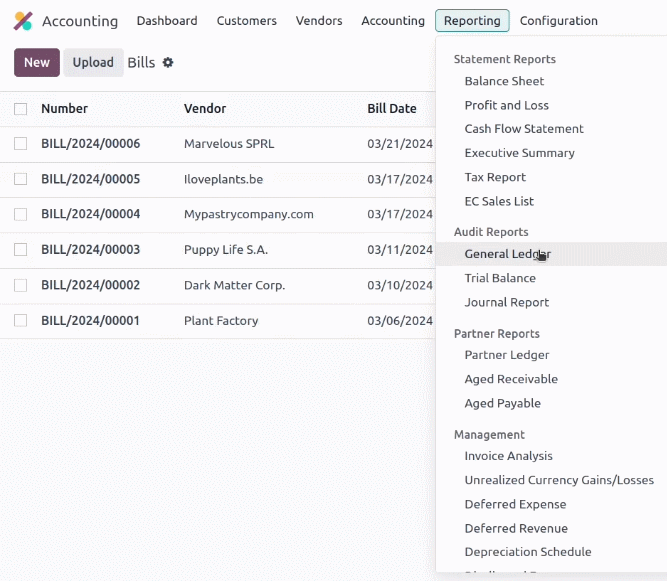Open Deferred Revenue report

[516, 529]
